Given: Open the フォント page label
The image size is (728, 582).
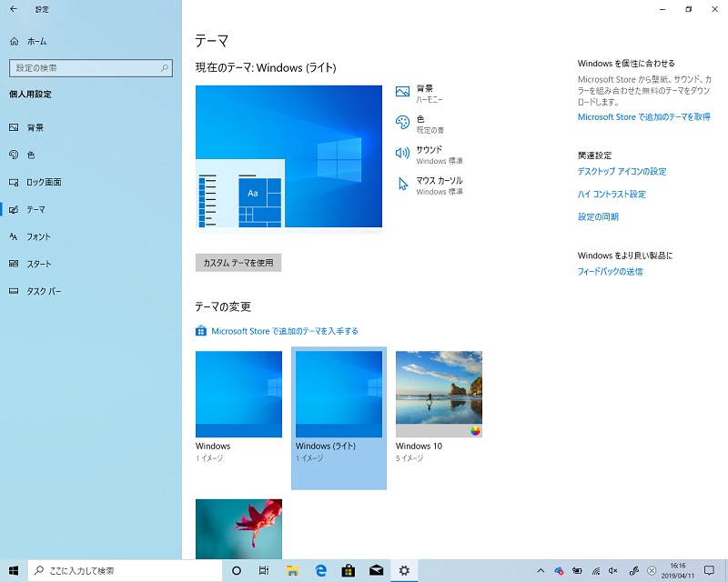Looking at the screenshot, I should pyautogui.click(x=38, y=236).
